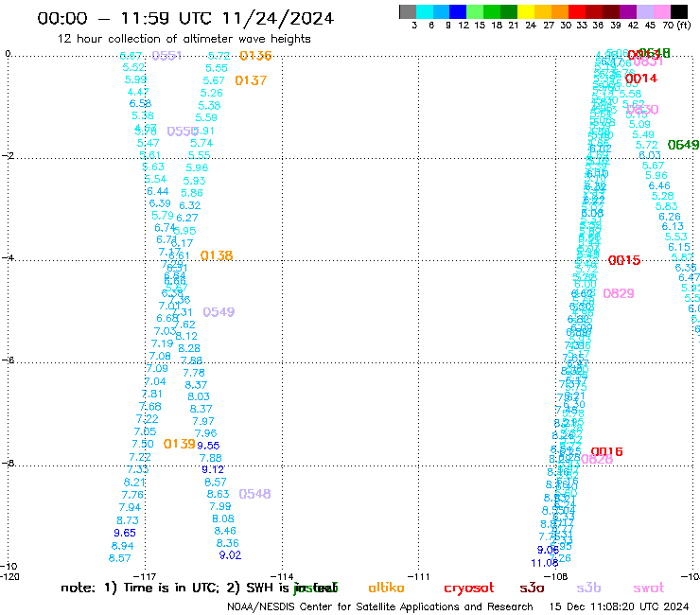Click the pink swot time label 0829
700x615 pixels.
pos(619,293)
